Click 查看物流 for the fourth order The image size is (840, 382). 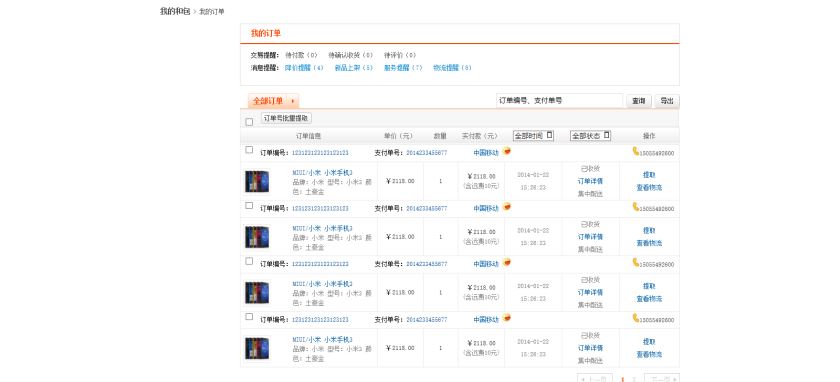click(649, 355)
